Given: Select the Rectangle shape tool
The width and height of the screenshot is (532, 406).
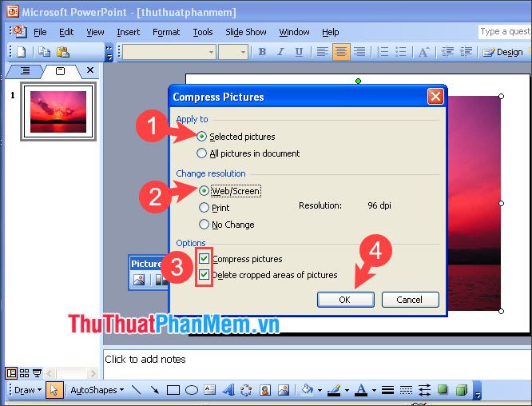Looking at the screenshot, I should (x=173, y=390).
